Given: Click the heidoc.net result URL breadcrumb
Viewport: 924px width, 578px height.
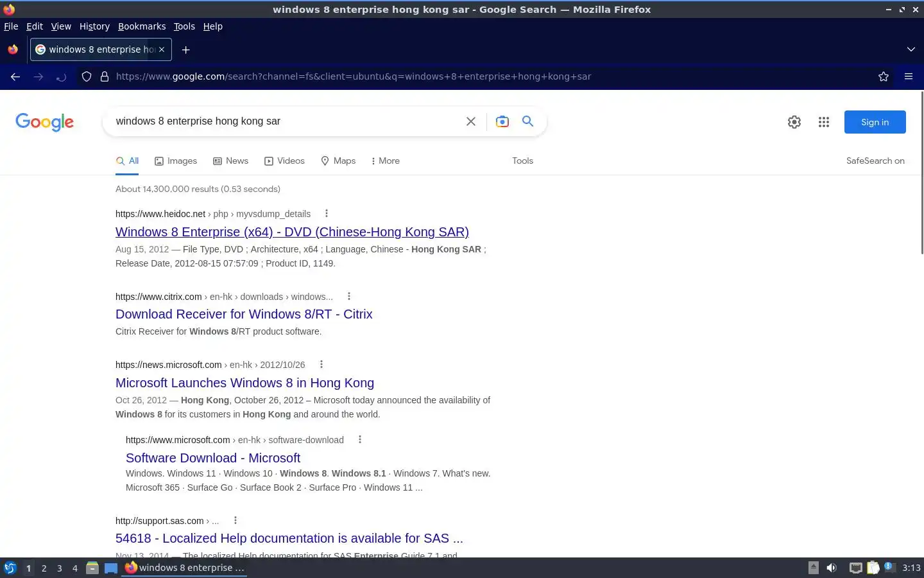Looking at the screenshot, I should 213,214.
